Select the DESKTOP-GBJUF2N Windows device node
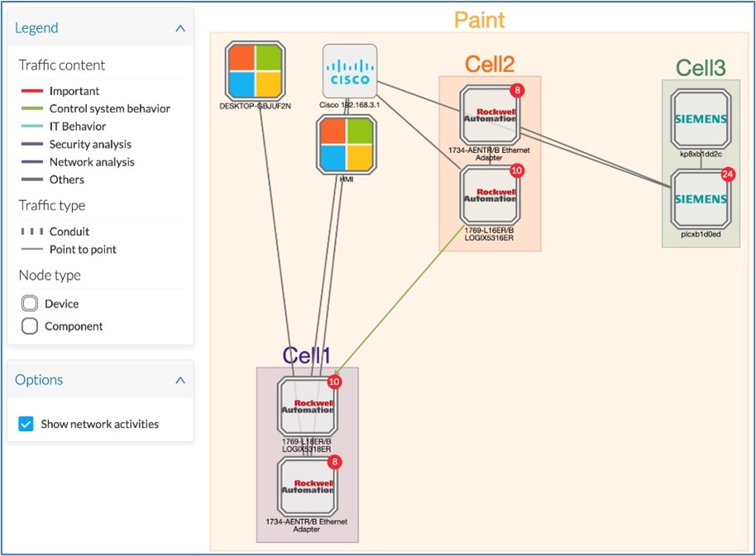The image size is (756, 556). [255, 71]
